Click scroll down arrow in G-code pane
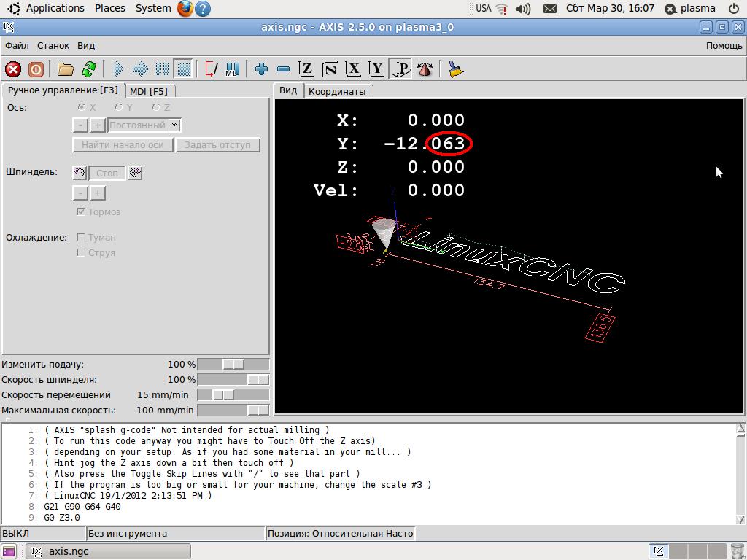 pyautogui.click(x=740, y=518)
